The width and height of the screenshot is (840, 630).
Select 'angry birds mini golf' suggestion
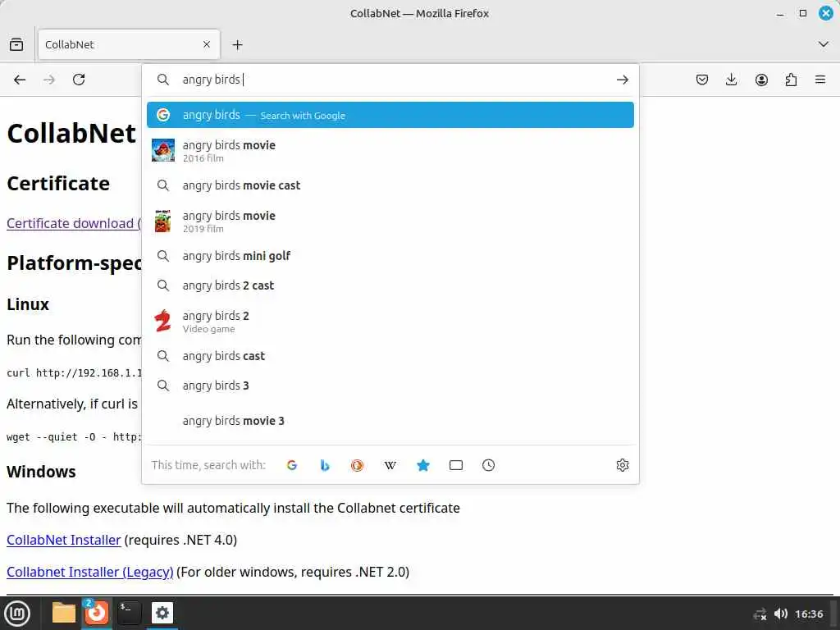[x=390, y=256]
